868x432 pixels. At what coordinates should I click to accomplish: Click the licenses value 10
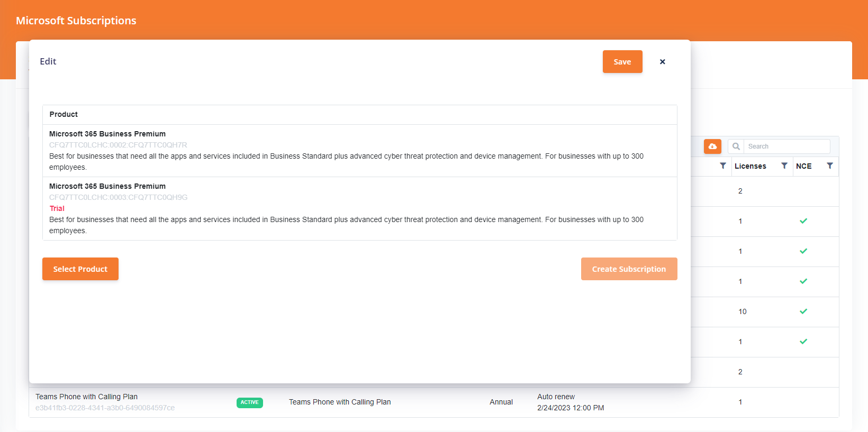point(743,311)
